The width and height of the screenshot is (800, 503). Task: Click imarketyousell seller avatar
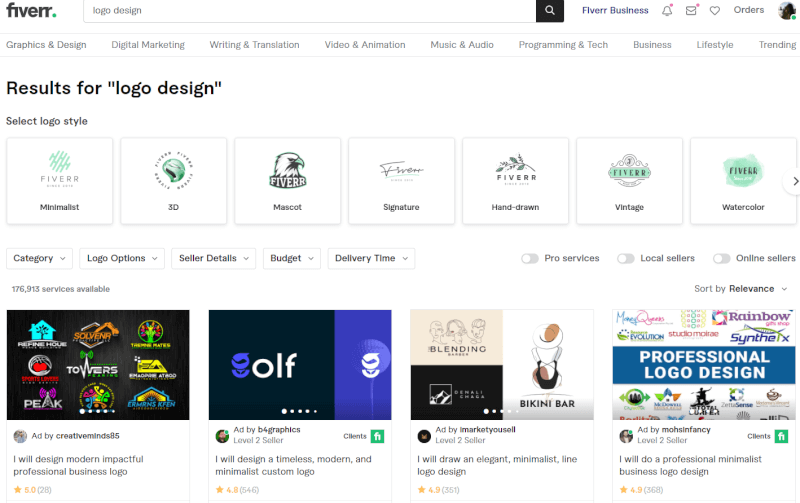point(424,436)
